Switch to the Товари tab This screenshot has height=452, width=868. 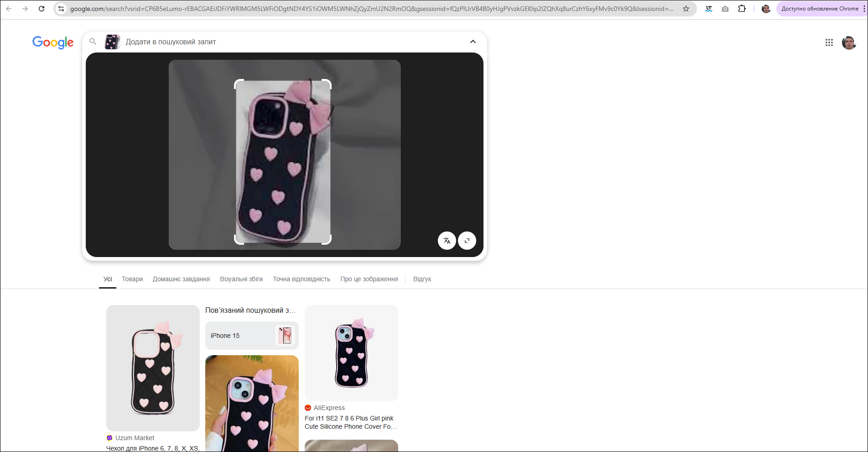[132, 279]
